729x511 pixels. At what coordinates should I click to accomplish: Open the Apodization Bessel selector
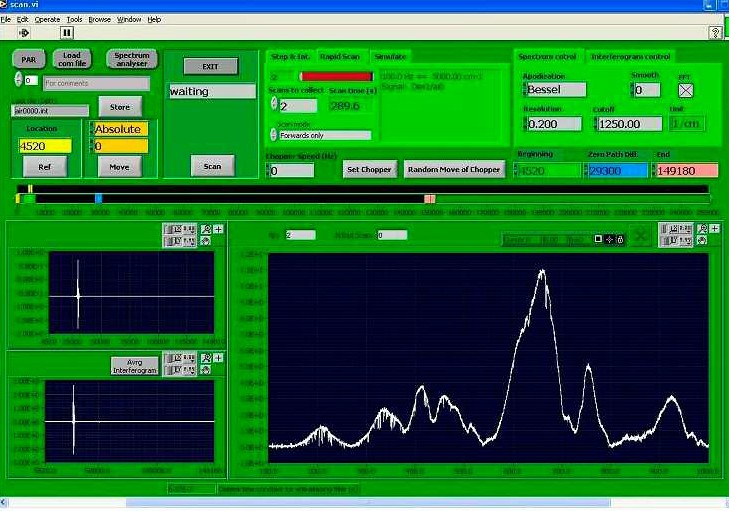pos(555,91)
